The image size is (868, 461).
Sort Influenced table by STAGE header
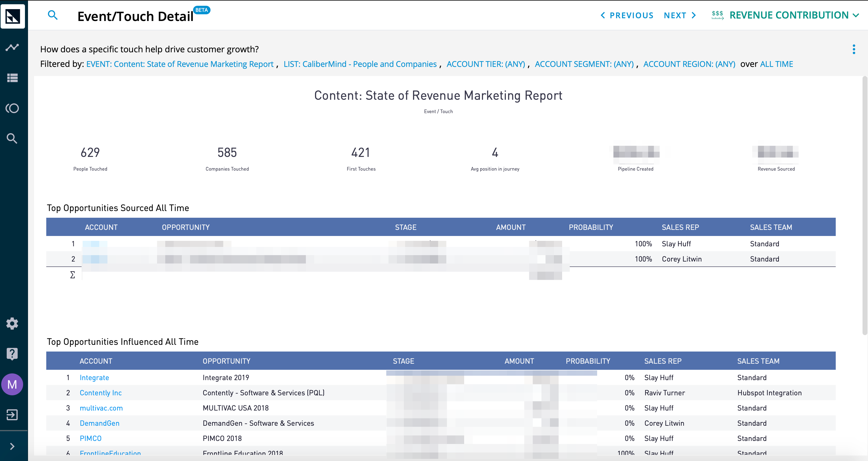[x=403, y=361]
